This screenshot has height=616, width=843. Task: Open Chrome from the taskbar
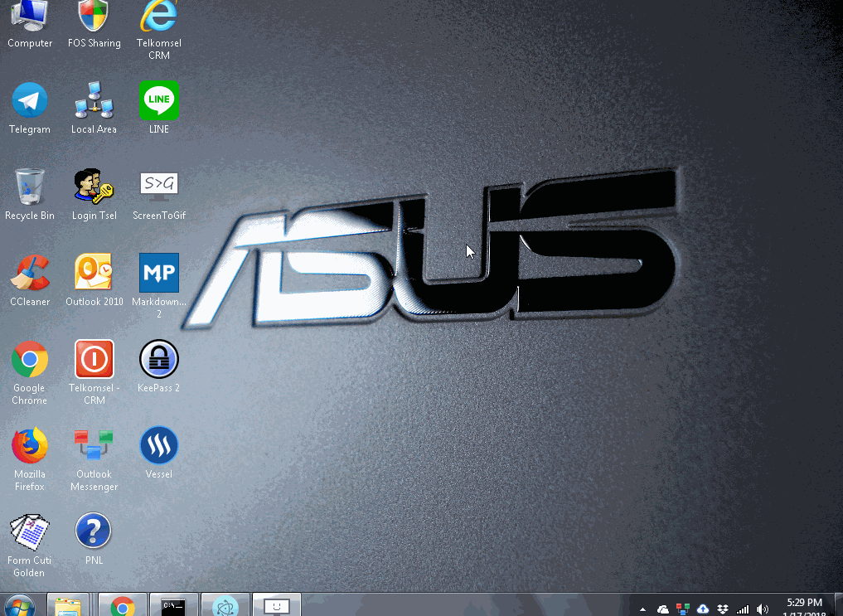tap(123, 605)
